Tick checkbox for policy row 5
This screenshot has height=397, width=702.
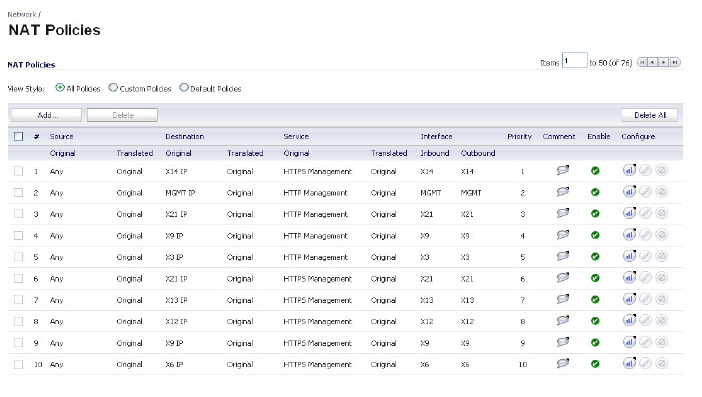point(18,257)
